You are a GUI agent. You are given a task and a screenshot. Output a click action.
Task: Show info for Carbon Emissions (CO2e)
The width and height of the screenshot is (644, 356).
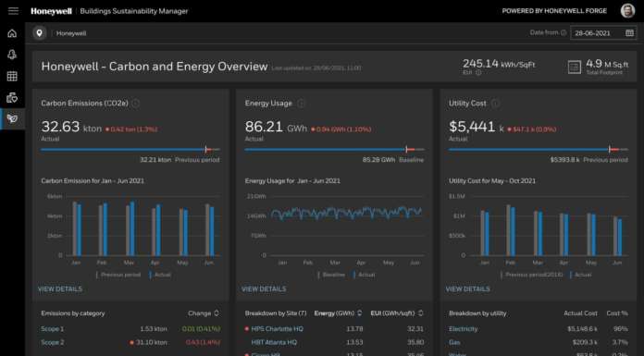[135, 104]
